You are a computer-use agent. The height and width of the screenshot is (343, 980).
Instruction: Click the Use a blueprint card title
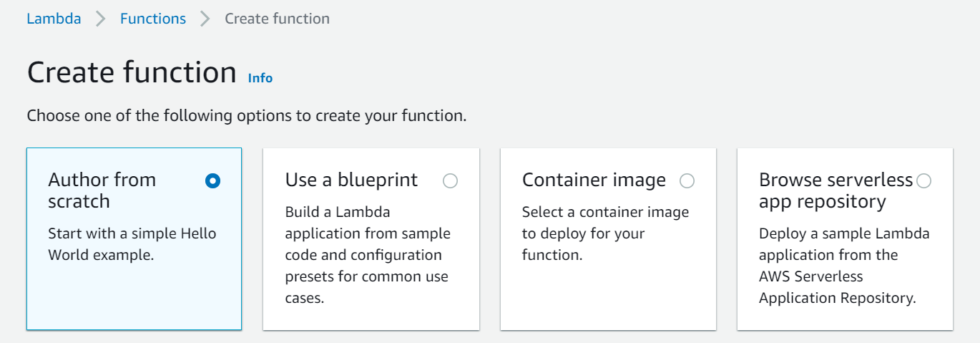pyautogui.click(x=351, y=180)
